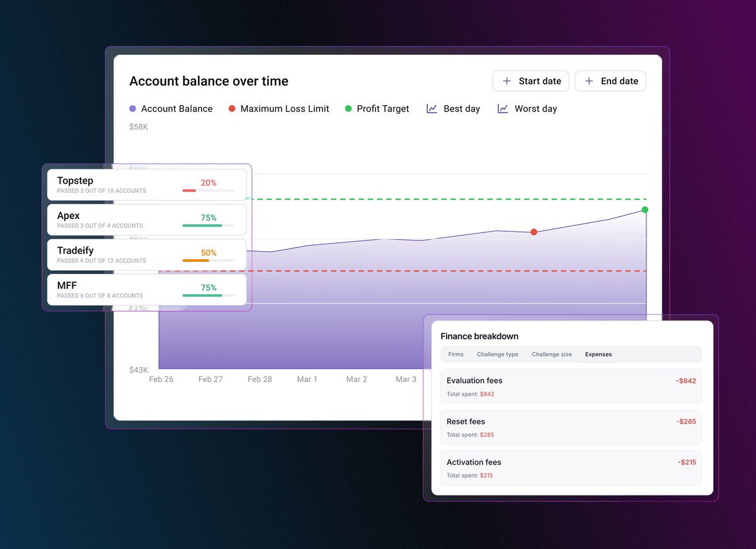Click the Topstep 20% percentage value
756x549 pixels.
tap(209, 183)
